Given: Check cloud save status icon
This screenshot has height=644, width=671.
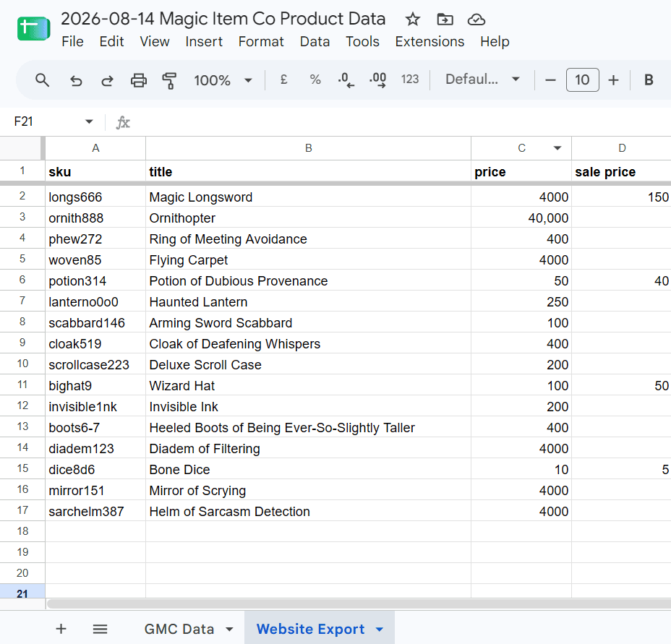Looking at the screenshot, I should tap(476, 20).
